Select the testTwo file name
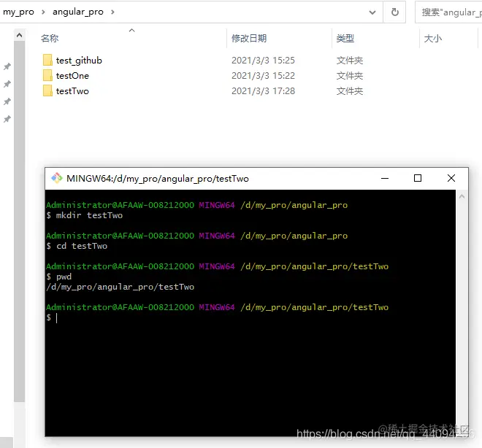This screenshot has height=448, width=482. click(72, 91)
